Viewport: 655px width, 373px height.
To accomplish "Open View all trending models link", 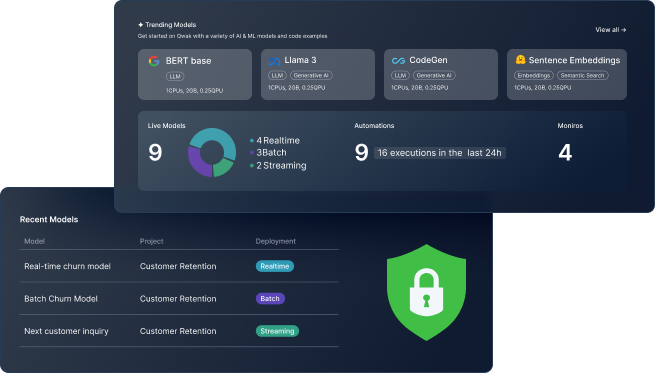I will click(610, 30).
